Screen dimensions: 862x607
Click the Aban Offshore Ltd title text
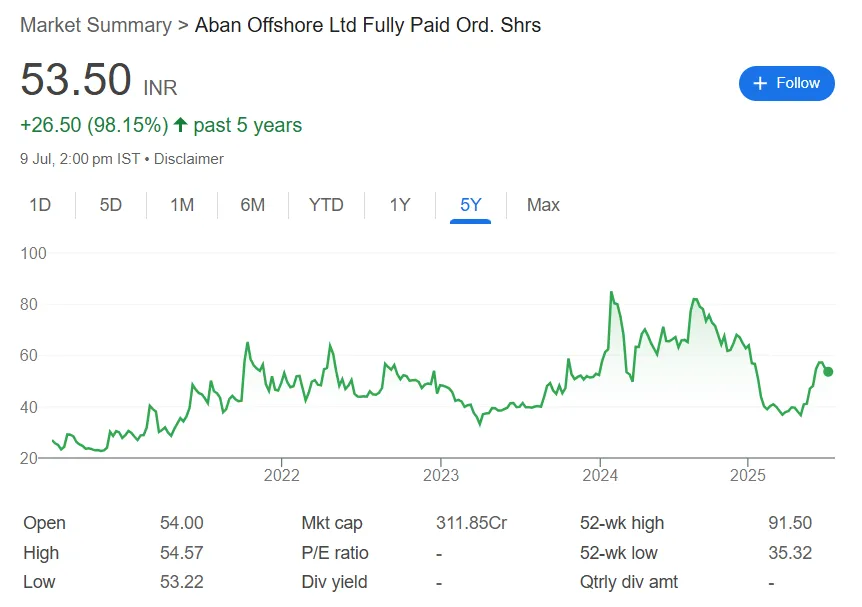[x=368, y=25]
